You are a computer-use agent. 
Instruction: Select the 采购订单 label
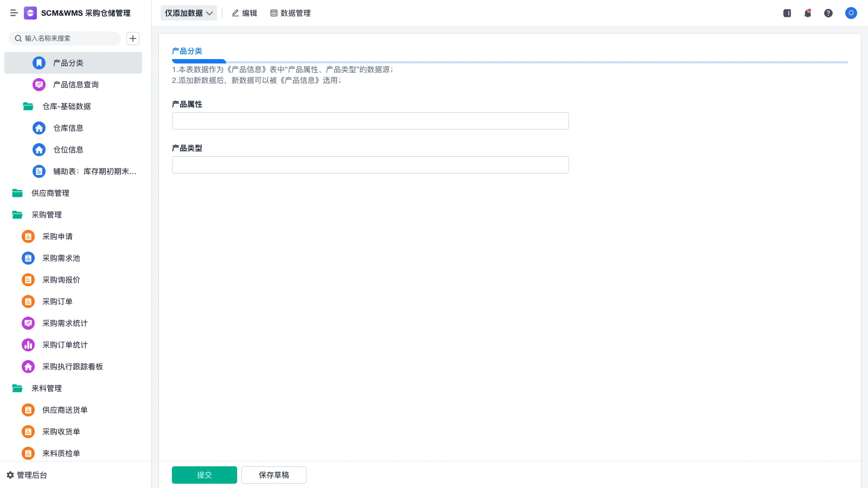point(58,301)
